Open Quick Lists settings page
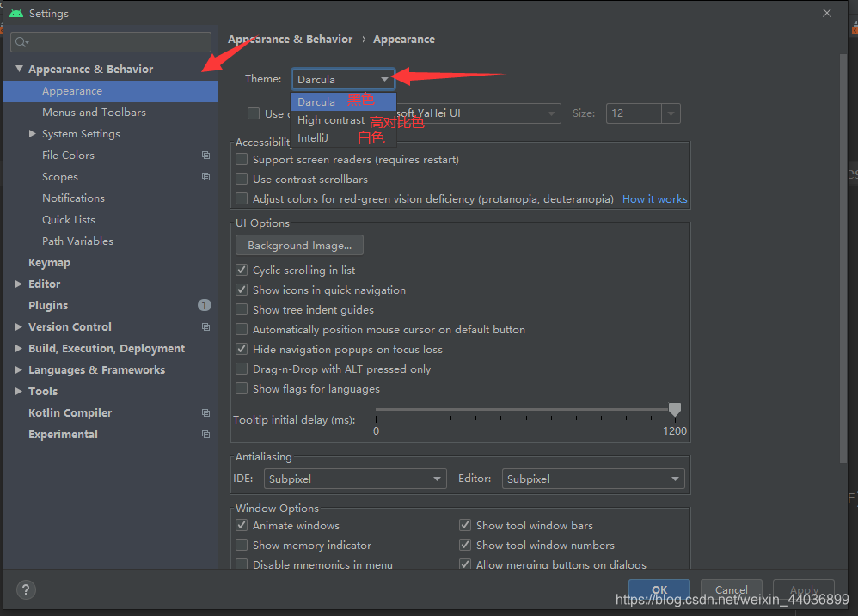858x616 pixels. [x=69, y=219]
